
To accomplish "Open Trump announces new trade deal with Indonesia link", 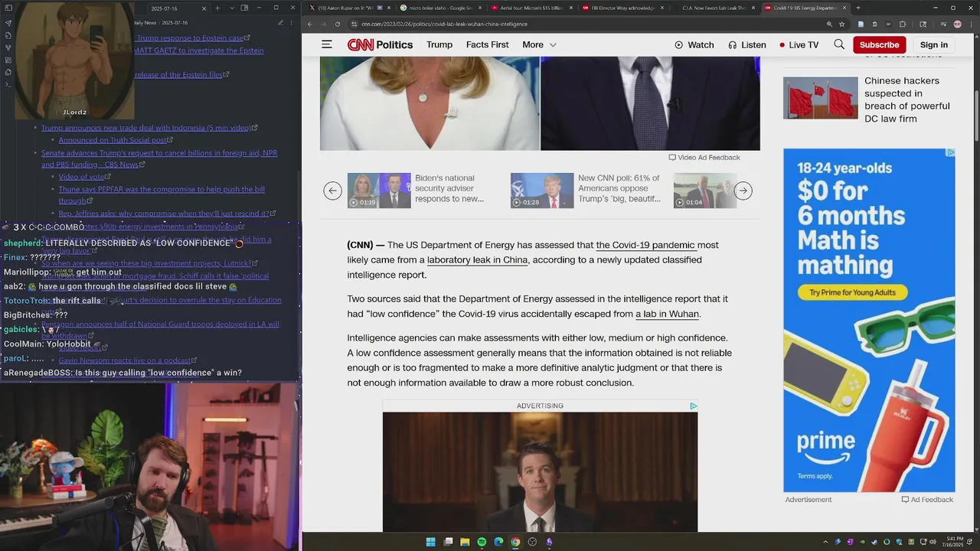I will 145,128.
